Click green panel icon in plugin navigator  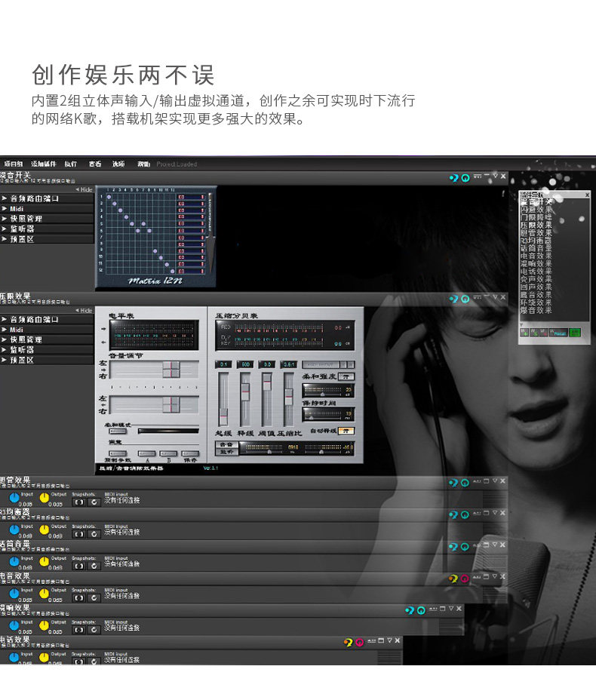[x=575, y=333]
